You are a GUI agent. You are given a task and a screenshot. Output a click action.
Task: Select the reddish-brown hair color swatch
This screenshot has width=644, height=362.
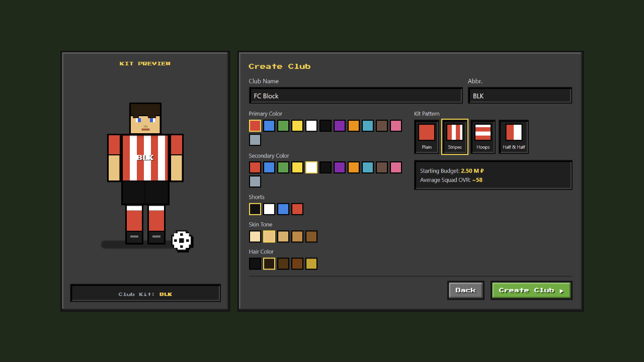pos(297,263)
